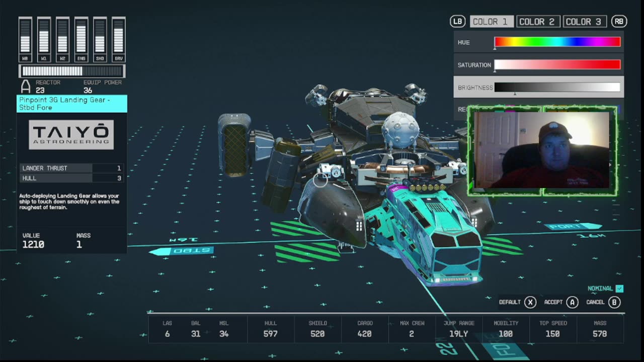Click the Taiyo Astroneering logo

[71, 135]
